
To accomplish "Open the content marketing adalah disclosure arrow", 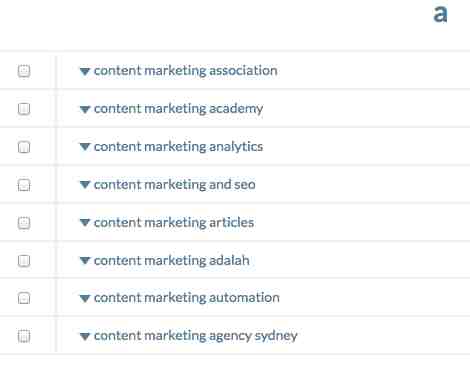I will (85, 260).
